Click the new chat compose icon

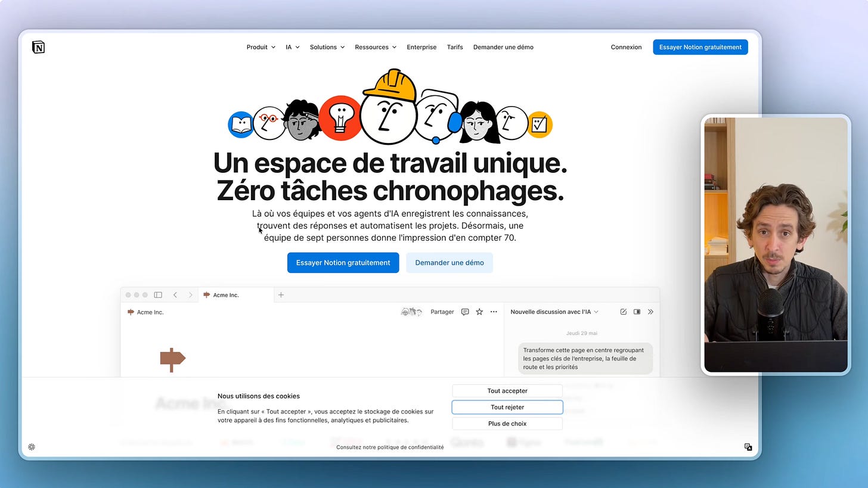[x=624, y=312]
